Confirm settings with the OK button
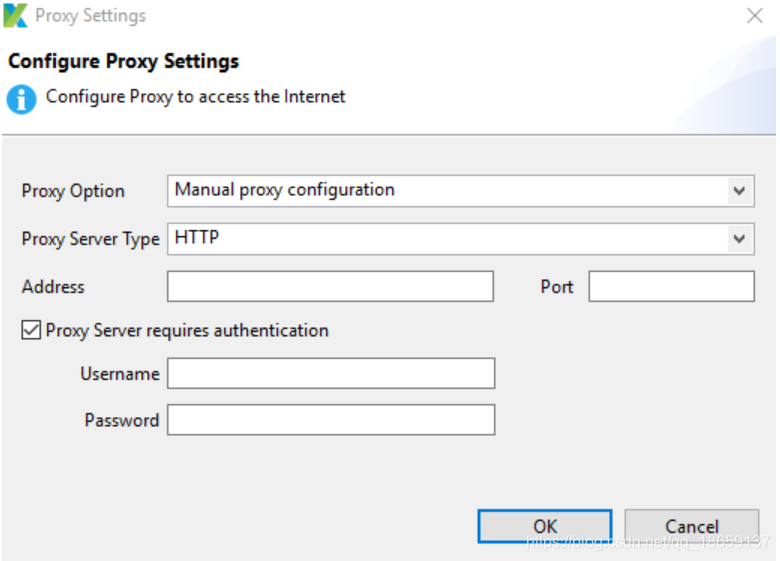Viewport: 780px width, 561px height. click(x=545, y=526)
